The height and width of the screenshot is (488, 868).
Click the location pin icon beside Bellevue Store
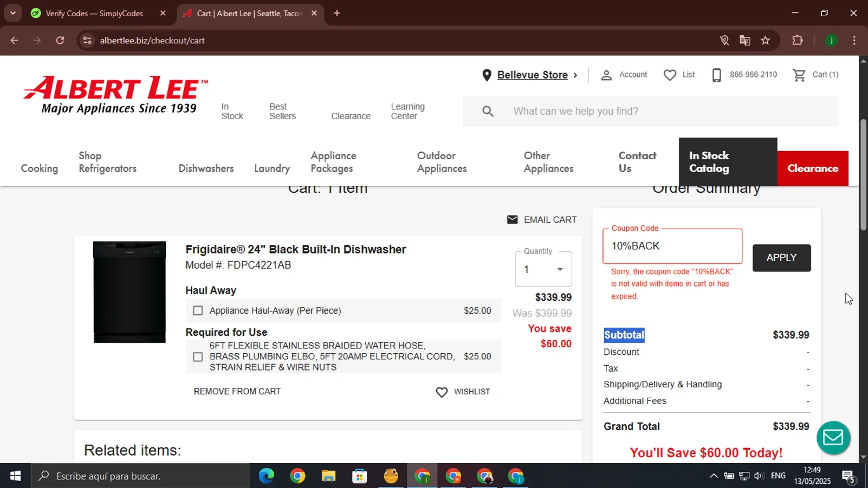[x=487, y=75]
